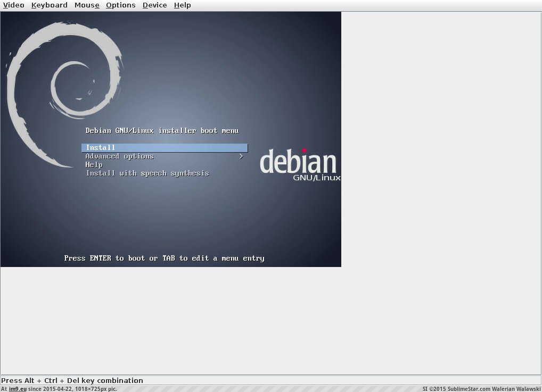This screenshot has height=392, width=542.
Task: Open the Mouse menu
Action: tap(87, 5)
